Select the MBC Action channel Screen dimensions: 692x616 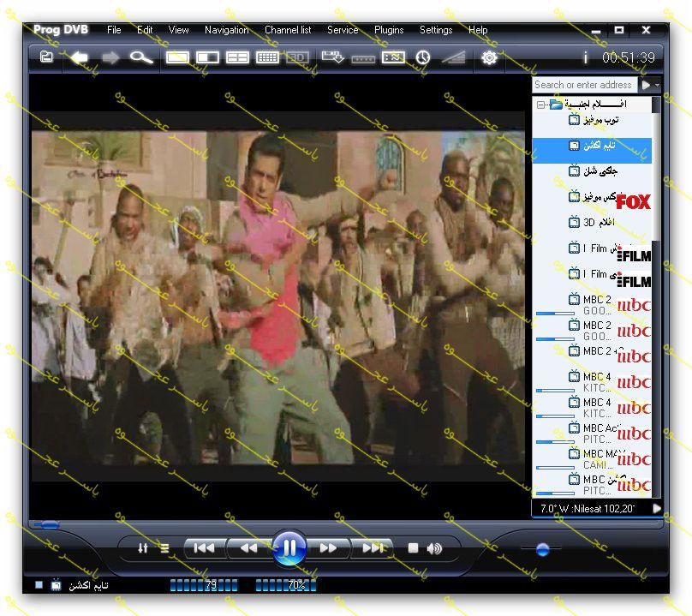(593, 434)
